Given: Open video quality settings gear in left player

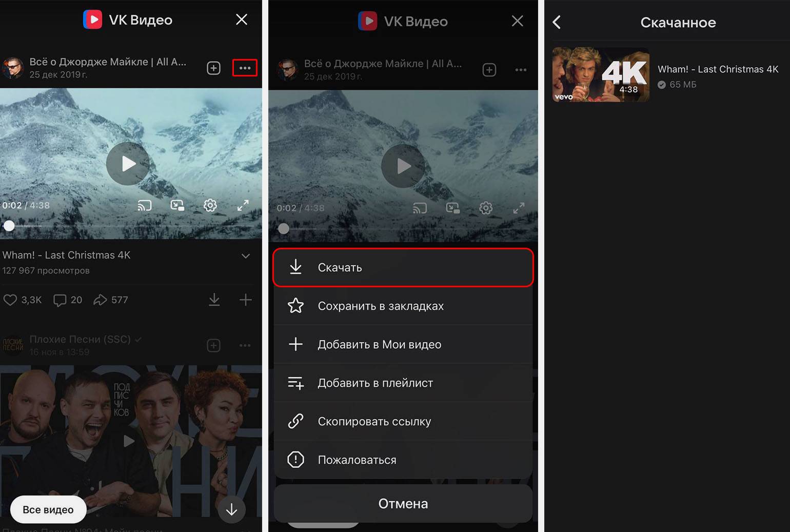Looking at the screenshot, I should click(210, 206).
